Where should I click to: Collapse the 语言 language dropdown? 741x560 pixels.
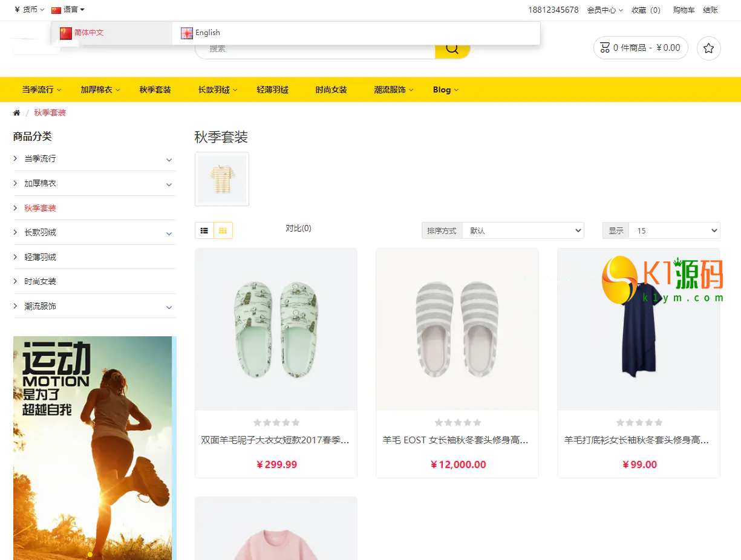68,10
